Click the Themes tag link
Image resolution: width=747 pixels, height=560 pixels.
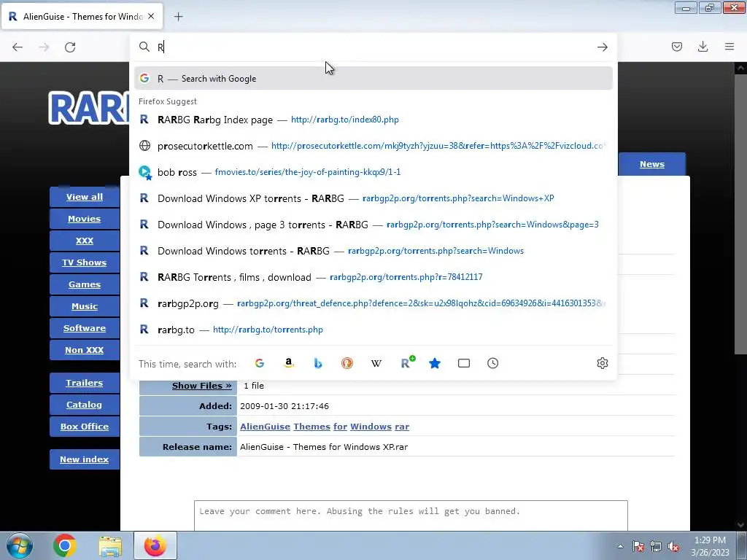(311, 427)
